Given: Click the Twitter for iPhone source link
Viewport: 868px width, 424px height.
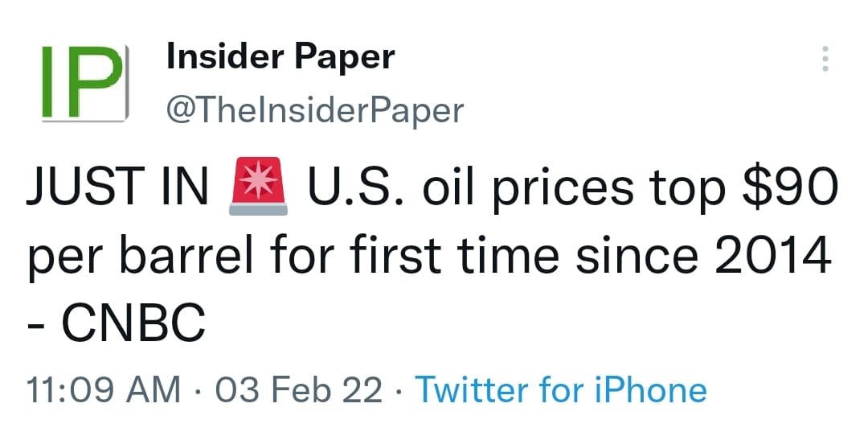Looking at the screenshot, I should click(x=561, y=390).
